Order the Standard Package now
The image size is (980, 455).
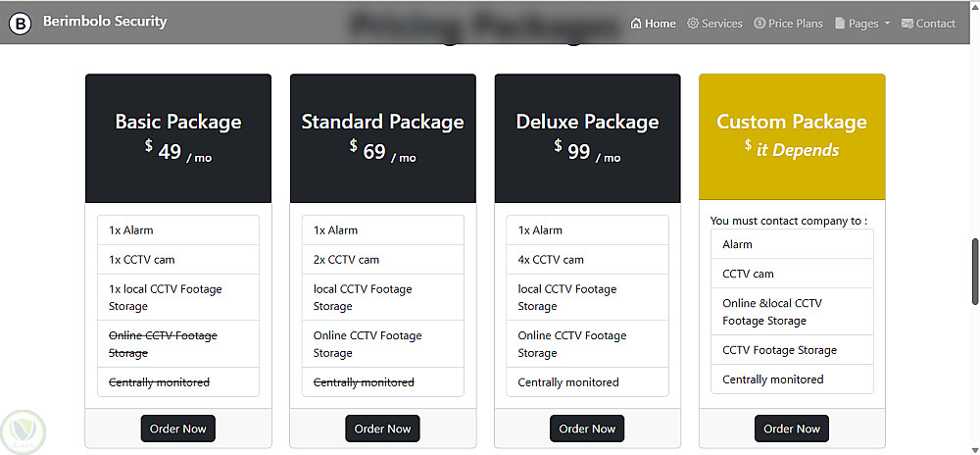click(x=382, y=429)
